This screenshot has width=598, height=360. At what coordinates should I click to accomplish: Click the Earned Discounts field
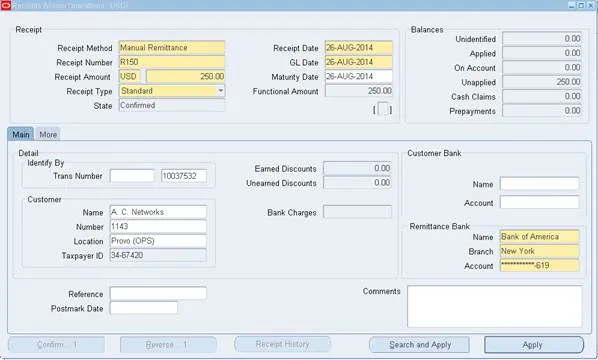pyautogui.click(x=357, y=168)
